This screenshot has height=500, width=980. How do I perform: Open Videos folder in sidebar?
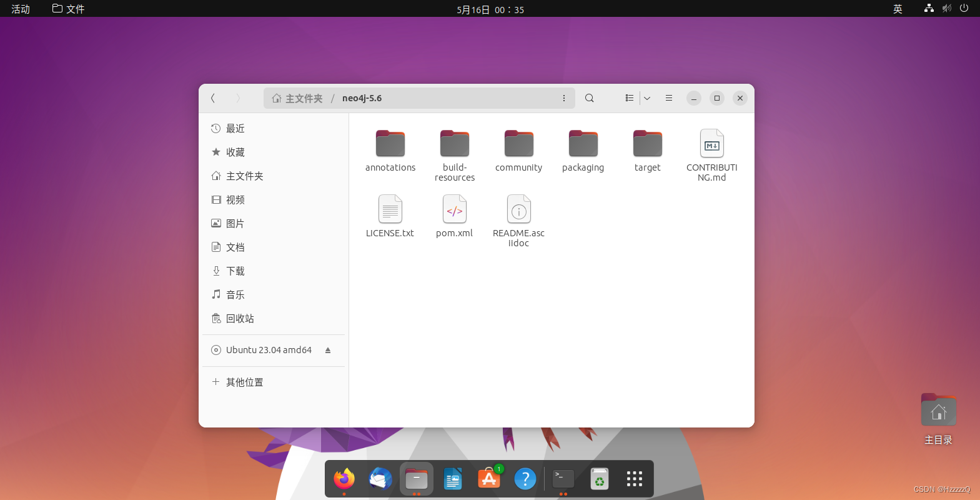click(x=274, y=199)
